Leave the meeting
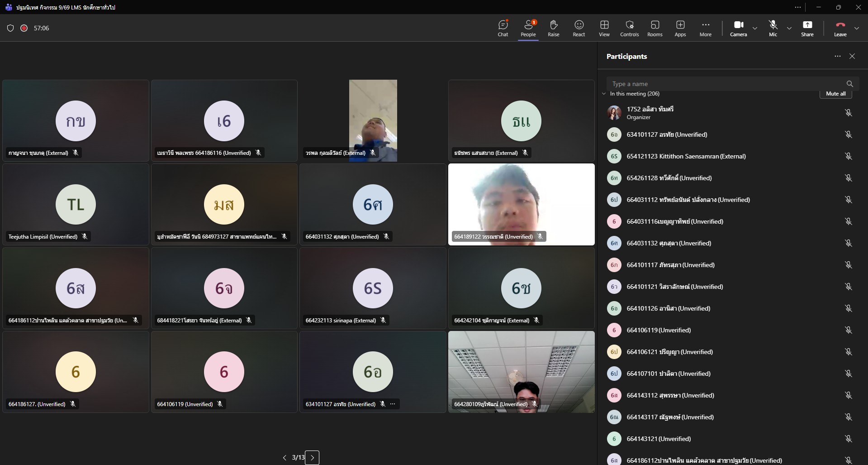The width and height of the screenshot is (868, 465). 840,28
